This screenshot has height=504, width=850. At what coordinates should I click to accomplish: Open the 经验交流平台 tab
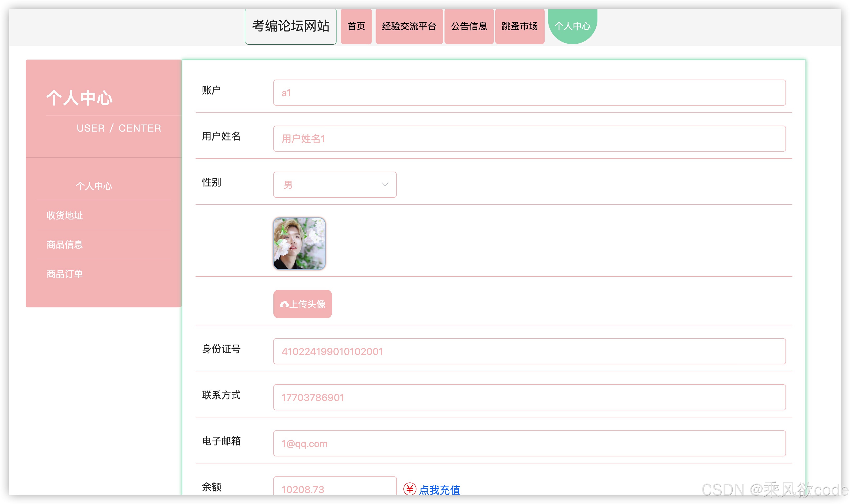[409, 26]
